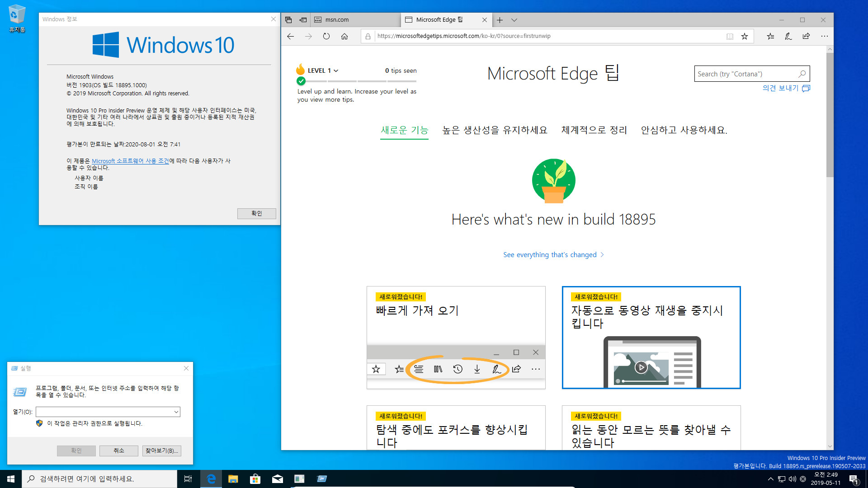Show tabs you've set aside
Image resolution: width=868 pixels, height=488 pixels.
click(288, 20)
